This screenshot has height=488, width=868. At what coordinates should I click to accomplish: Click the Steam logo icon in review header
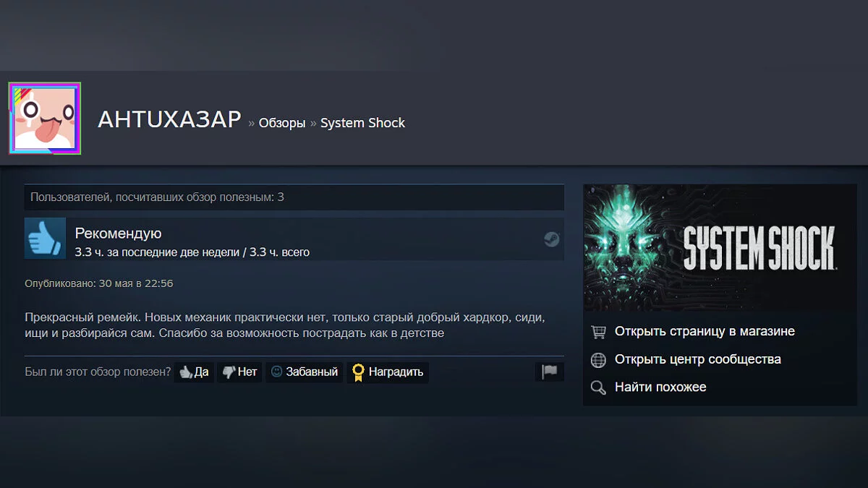point(552,239)
